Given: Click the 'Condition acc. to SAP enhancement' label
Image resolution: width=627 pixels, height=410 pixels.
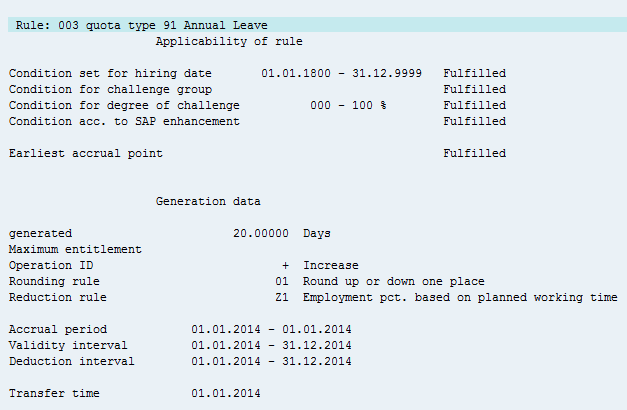Looking at the screenshot, I should tap(124, 122).
